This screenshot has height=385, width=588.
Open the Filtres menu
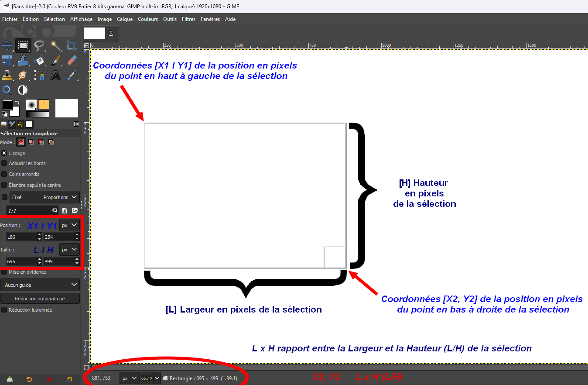coord(189,19)
